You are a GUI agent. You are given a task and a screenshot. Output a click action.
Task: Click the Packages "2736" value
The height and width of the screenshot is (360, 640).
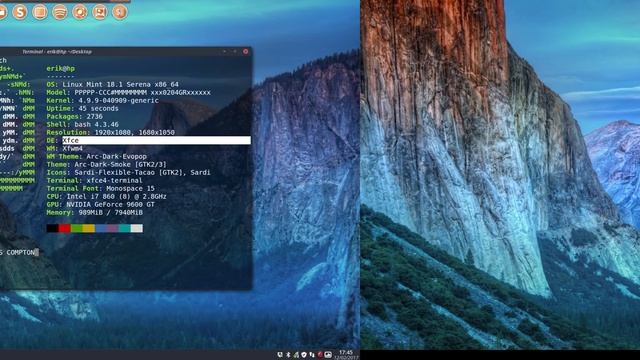[94, 116]
